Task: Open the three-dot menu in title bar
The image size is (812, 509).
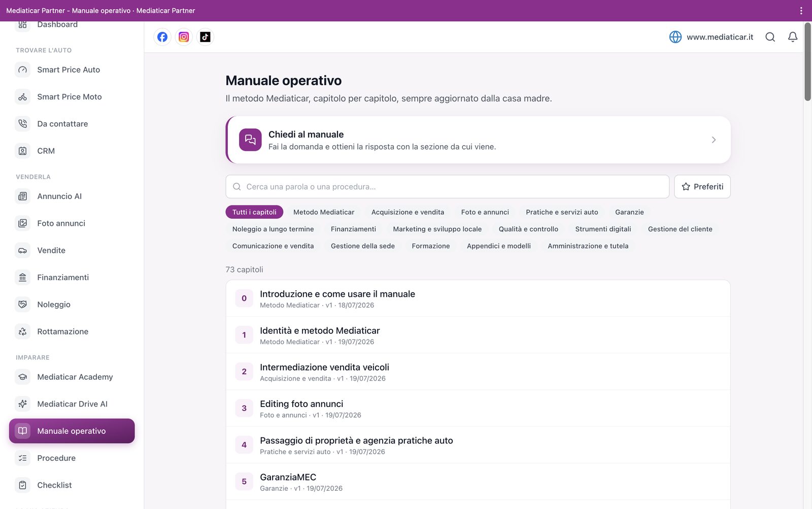Action: [x=801, y=11]
